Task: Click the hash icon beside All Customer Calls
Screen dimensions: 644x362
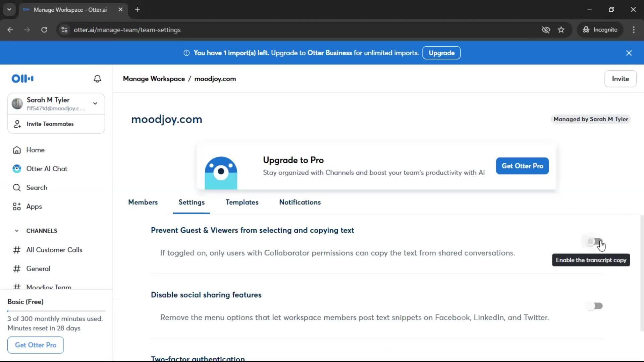Action: pos(17,250)
